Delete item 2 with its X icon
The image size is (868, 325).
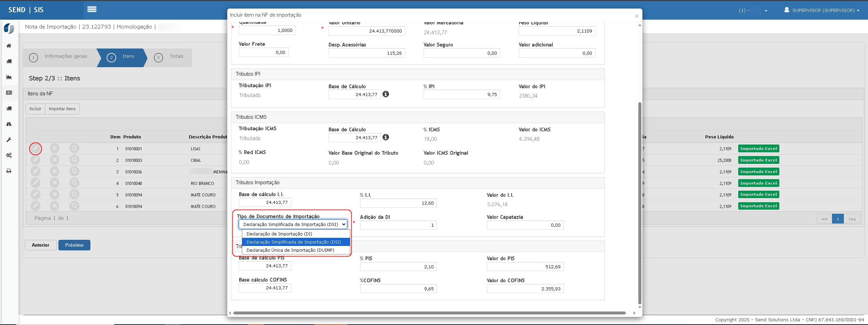click(x=54, y=160)
